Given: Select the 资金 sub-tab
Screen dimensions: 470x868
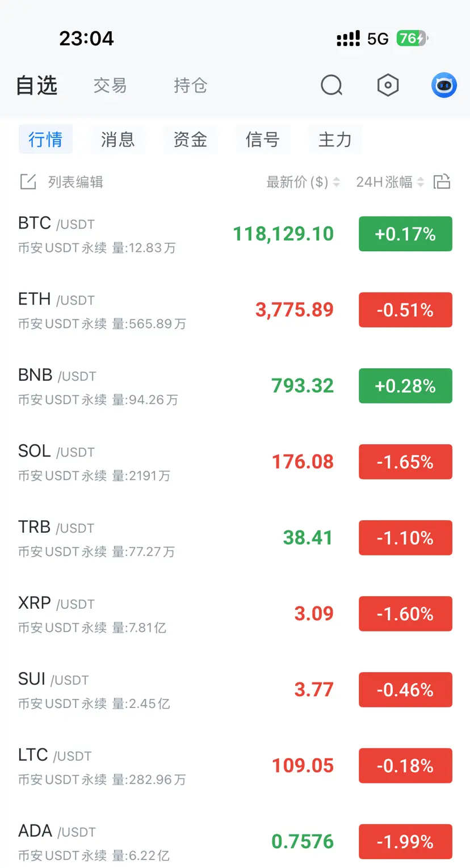Looking at the screenshot, I should coord(190,140).
